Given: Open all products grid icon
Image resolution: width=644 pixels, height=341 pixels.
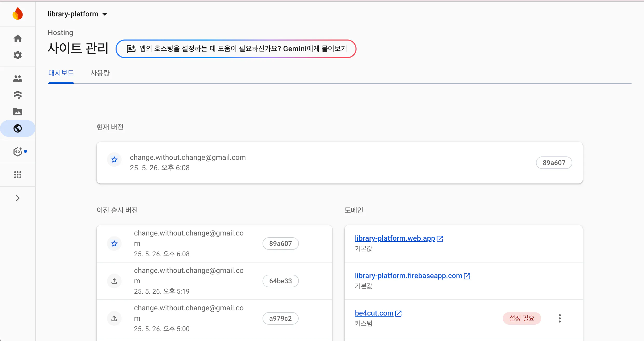Looking at the screenshot, I should tap(18, 175).
